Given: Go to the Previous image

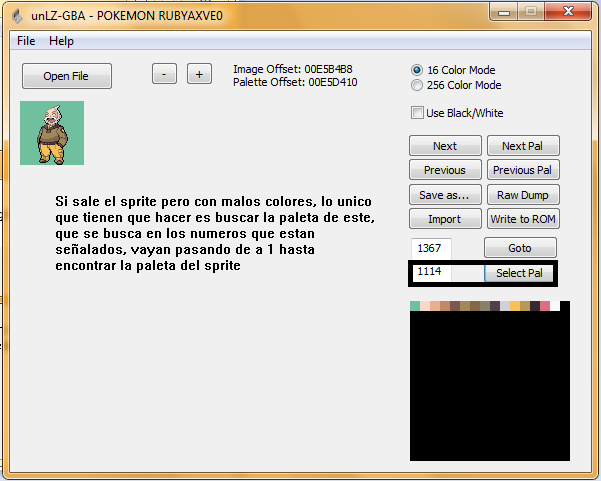Looking at the screenshot, I should [x=445, y=170].
